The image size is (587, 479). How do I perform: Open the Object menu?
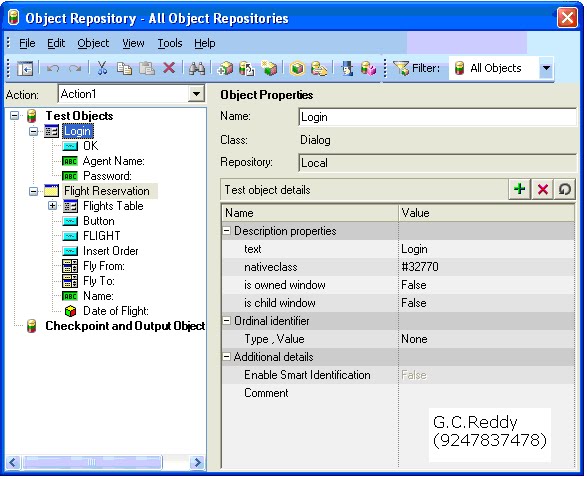[93, 43]
